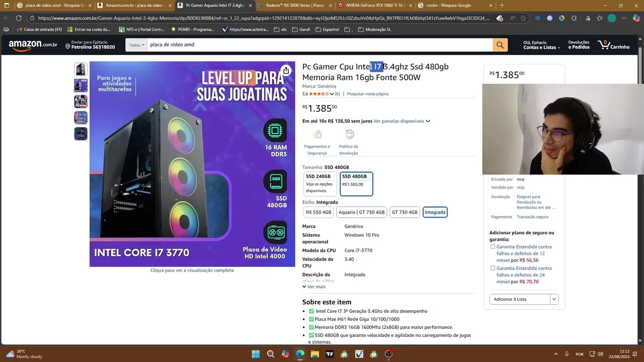The width and height of the screenshot is (644, 362).
Task: Choose the GT 730 4GB style
Action: point(405,212)
